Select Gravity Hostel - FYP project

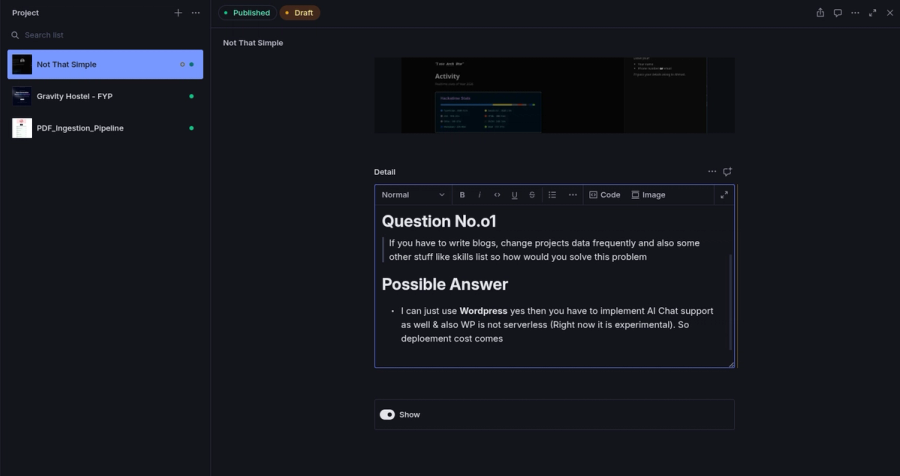pos(105,96)
